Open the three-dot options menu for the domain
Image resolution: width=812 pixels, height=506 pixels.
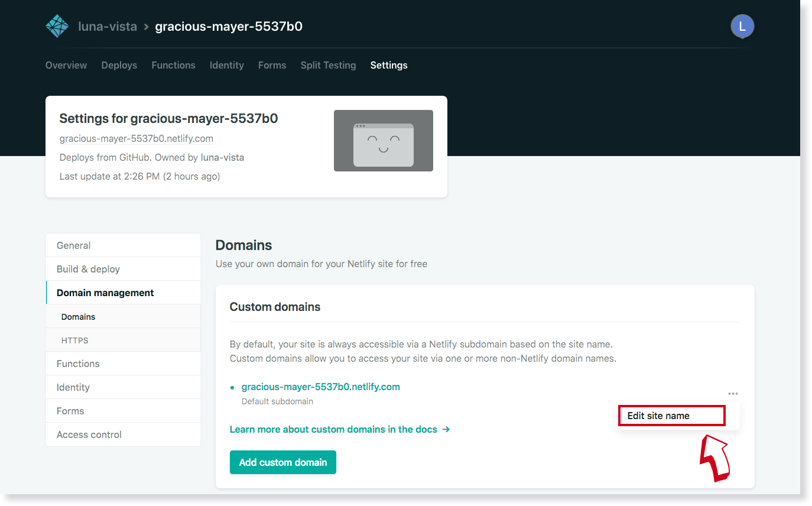[x=733, y=393]
